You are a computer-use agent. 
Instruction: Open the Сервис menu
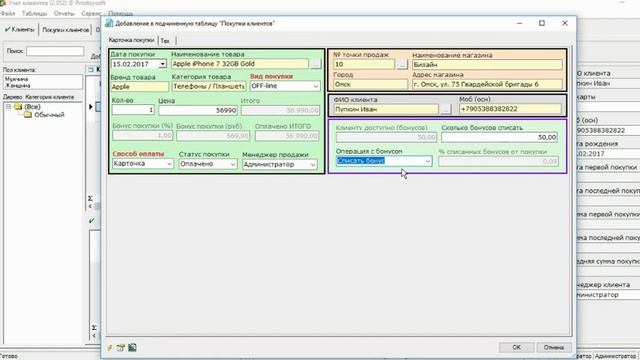point(91,13)
